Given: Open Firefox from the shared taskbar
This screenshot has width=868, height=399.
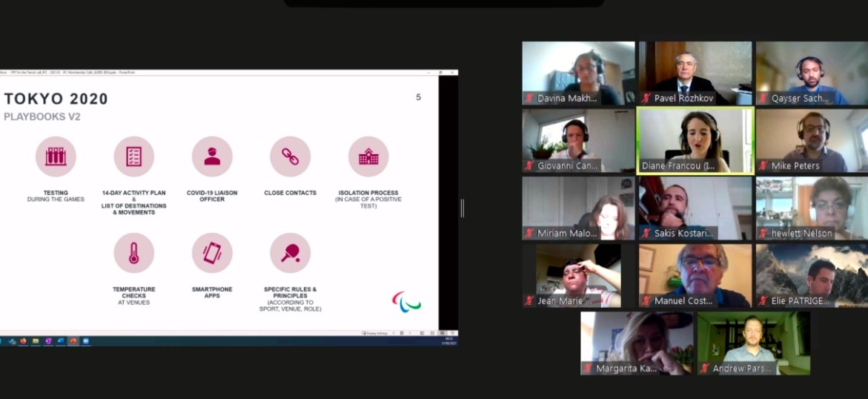Looking at the screenshot, I should tap(24, 341).
